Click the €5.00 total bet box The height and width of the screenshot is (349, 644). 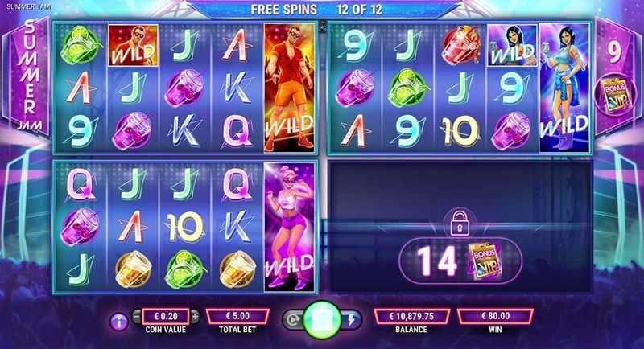[x=237, y=316]
